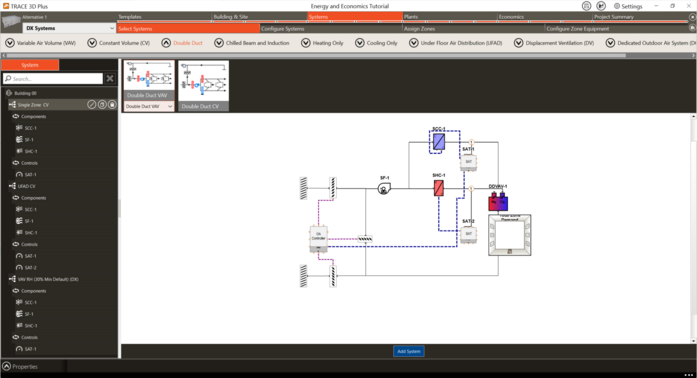Open the DX Systems dropdown
This screenshot has height=378, width=697.
[69, 28]
